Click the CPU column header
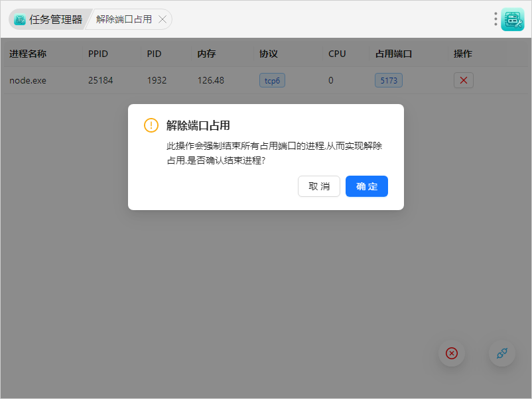The width and height of the screenshot is (532, 399). tap(337, 54)
